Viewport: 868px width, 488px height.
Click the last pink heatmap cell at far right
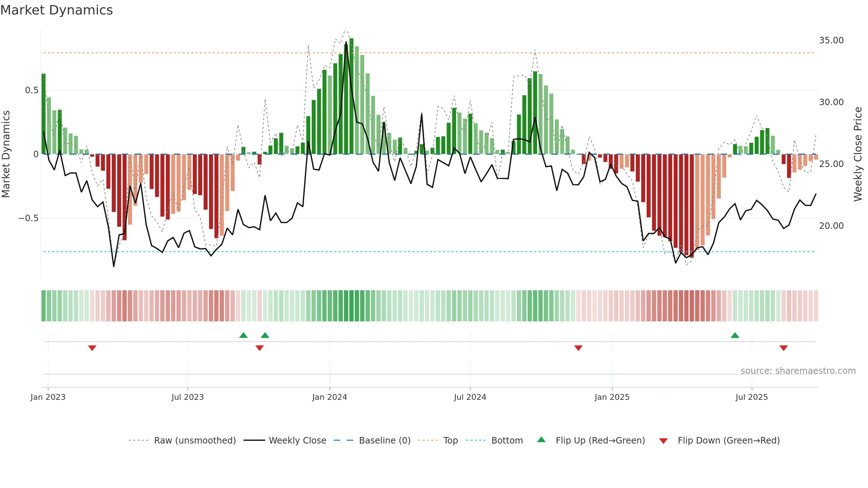tap(816, 306)
